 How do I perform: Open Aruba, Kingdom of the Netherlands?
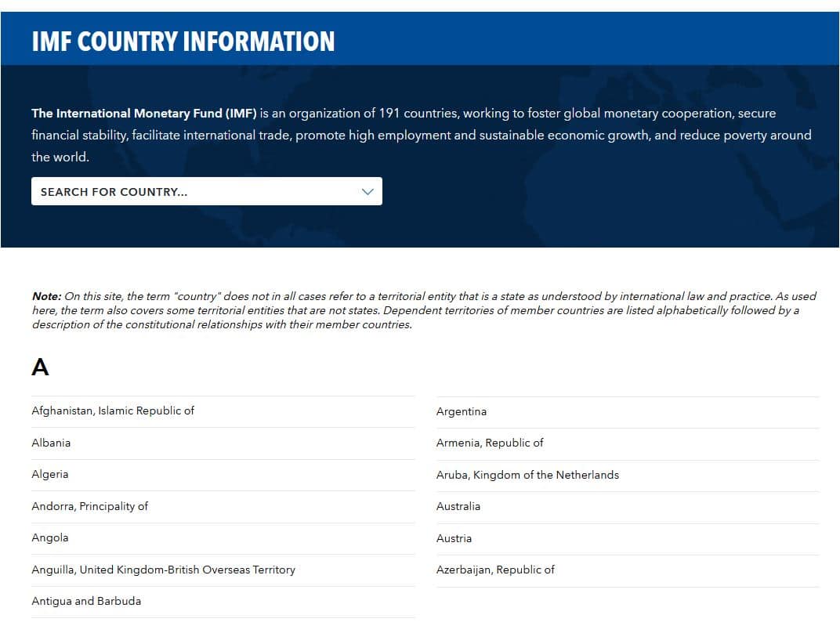click(x=527, y=475)
